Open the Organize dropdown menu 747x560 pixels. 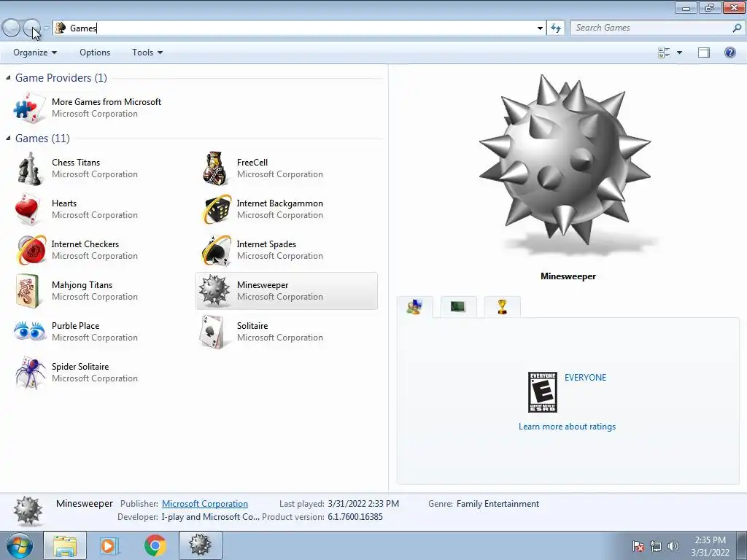(x=35, y=52)
